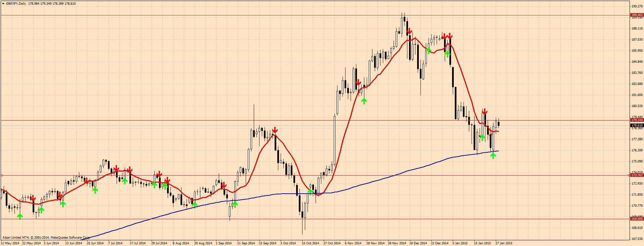Image resolution: width=644 pixels, height=246 pixels.
Task: Click the 1 Sep 2014 date label
Action: click(x=224, y=243)
